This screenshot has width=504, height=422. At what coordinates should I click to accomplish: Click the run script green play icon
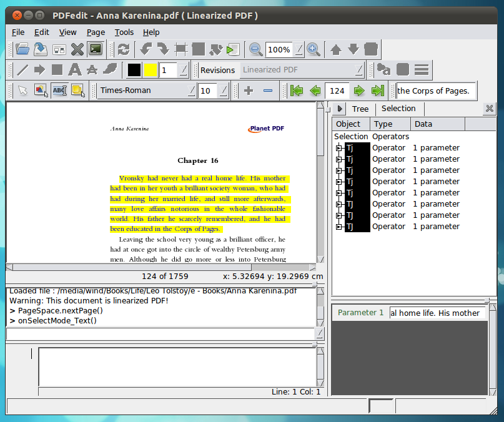pyautogui.click(x=233, y=49)
